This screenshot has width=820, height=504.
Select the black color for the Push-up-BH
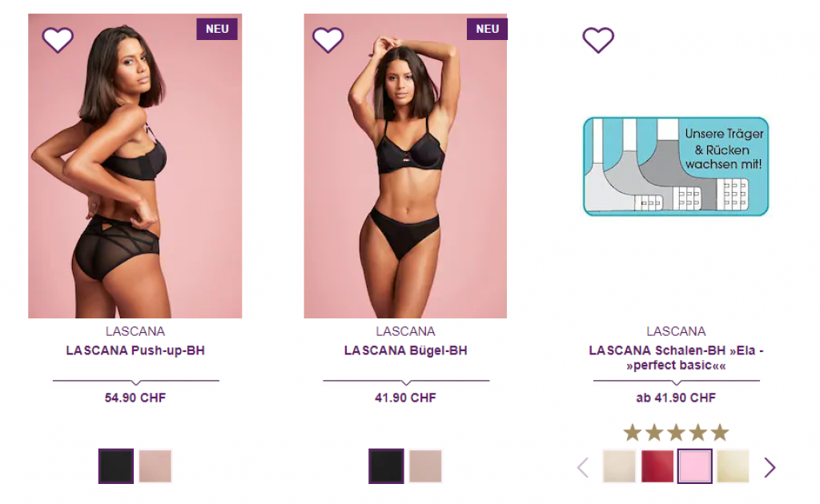[x=116, y=466]
